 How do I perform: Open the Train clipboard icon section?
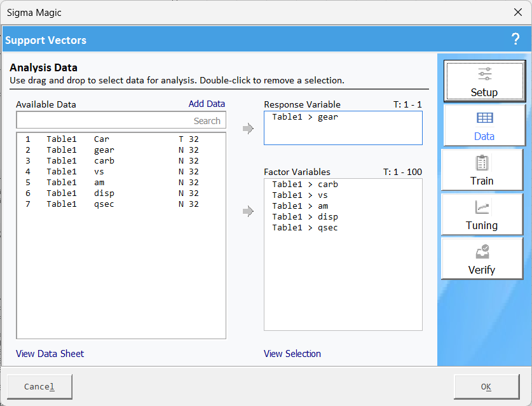482,170
